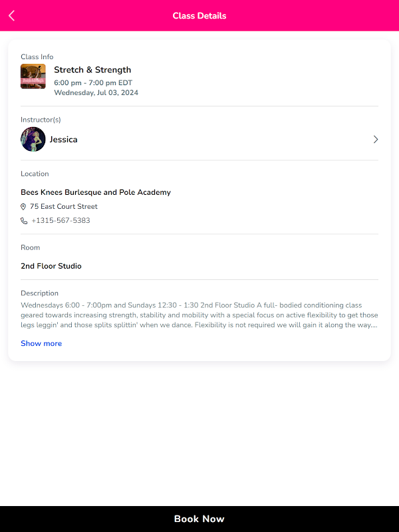Select the 6:00 pm - 7:00 pm time

(x=93, y=83)
